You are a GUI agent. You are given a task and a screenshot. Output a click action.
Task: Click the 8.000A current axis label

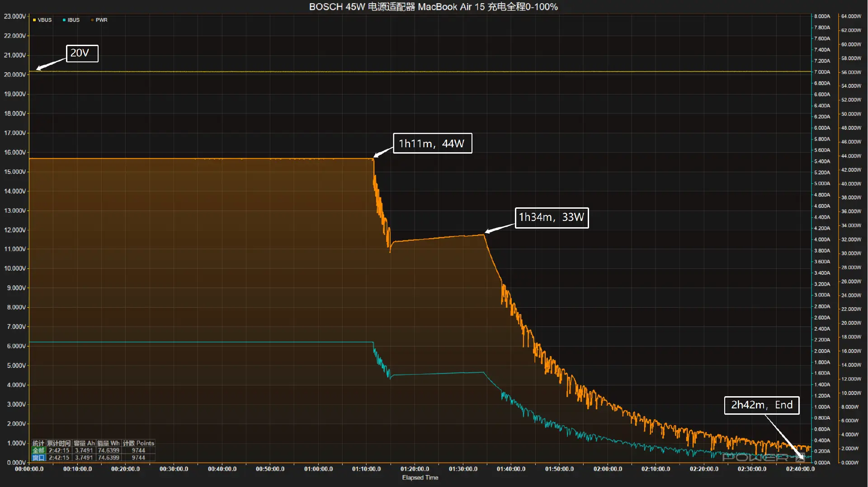[x=822, y=16]
